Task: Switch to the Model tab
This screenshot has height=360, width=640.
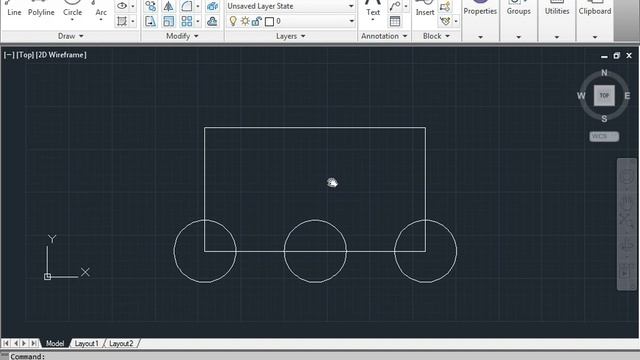Action: 55,343
